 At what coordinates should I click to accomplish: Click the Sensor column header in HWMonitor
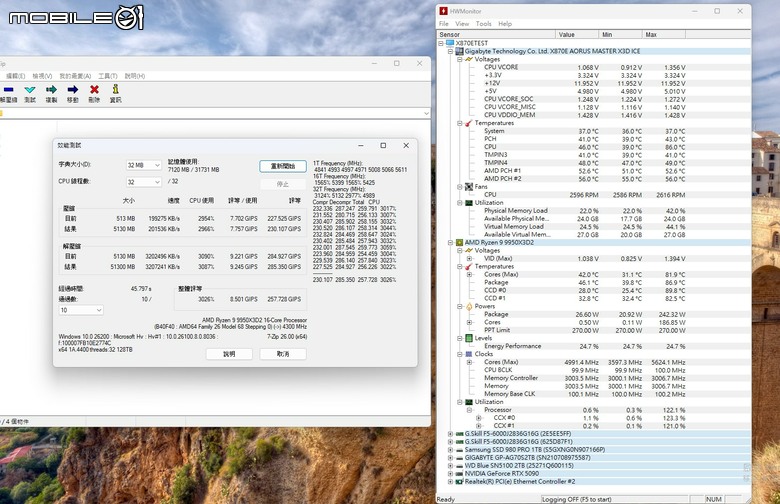(x=496, y=34)
